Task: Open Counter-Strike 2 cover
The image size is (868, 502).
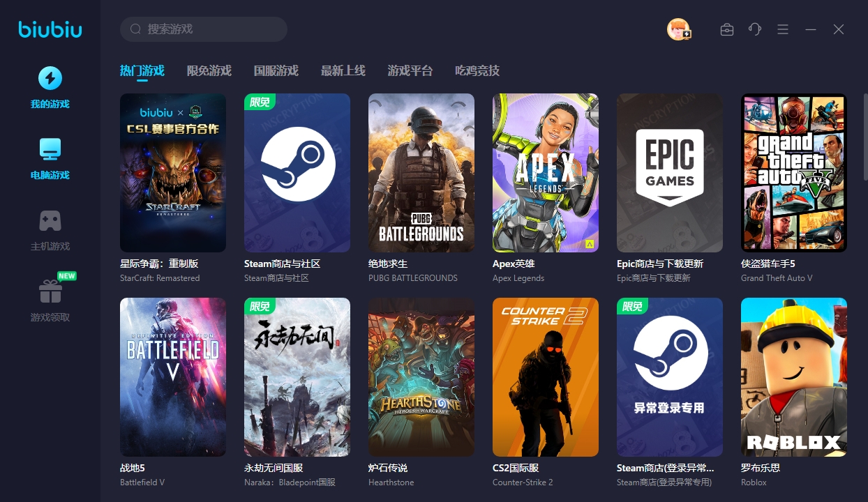Action: (x=546, y=377)
